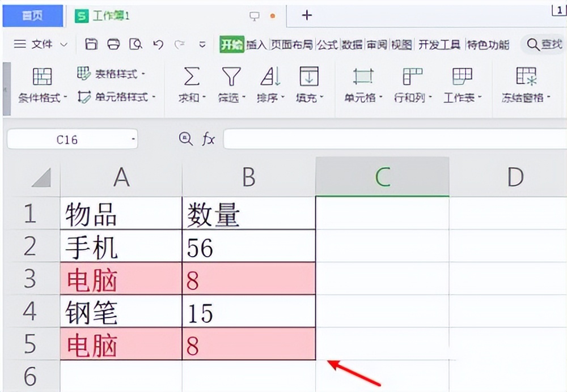Expand the 表格样式 dropdown arrow
Image resolution: width=567 pixels, height=392 pixels.
coord(143,74)
